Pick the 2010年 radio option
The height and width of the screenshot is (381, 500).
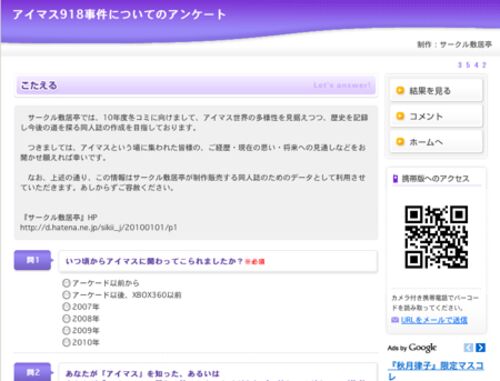click(66, 342)
